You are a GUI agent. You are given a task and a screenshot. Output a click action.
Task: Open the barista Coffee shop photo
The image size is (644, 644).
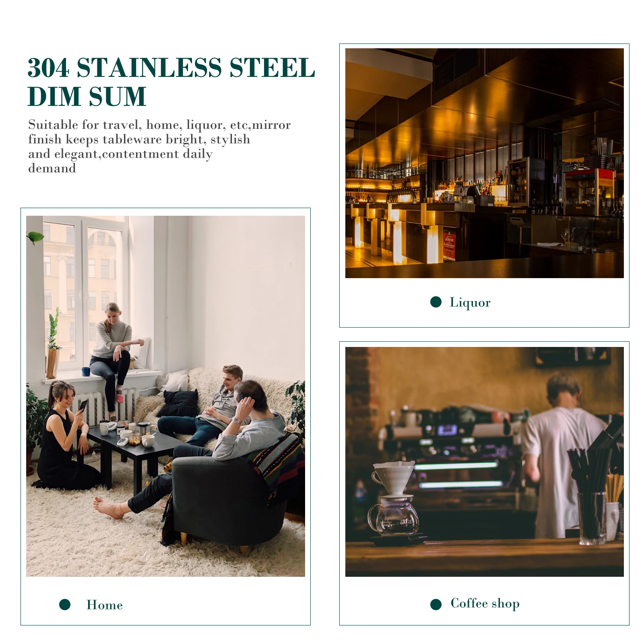coord(485,462)
